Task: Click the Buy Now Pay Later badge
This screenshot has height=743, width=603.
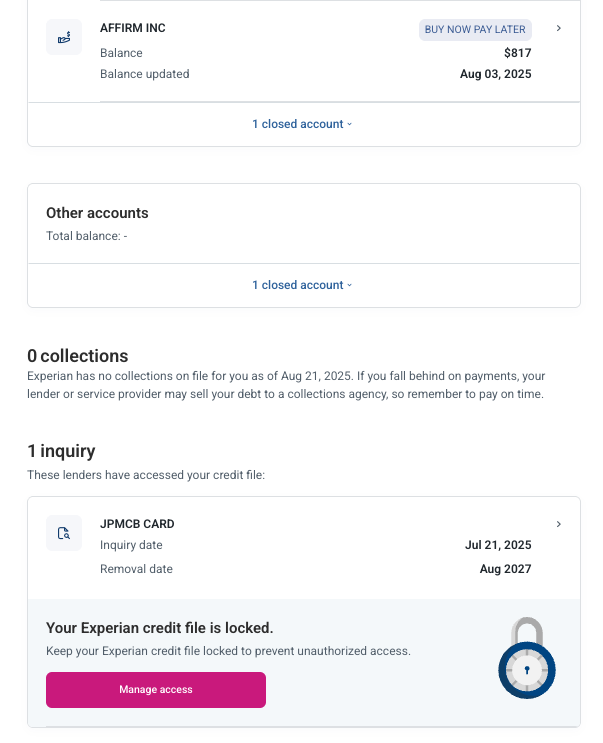Action: (475, 29)
